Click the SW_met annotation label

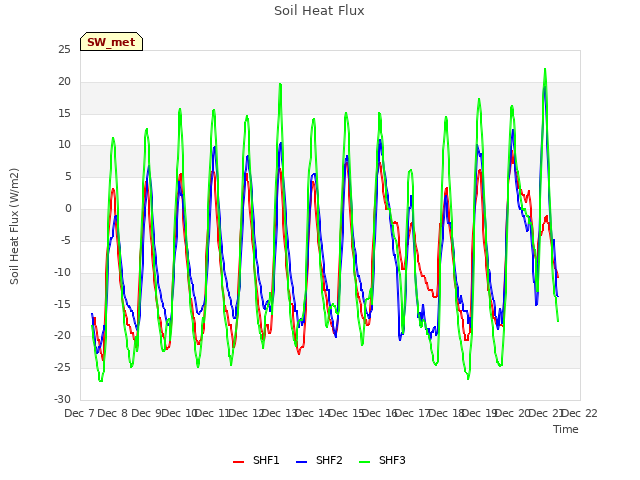(x=111, y=42)
